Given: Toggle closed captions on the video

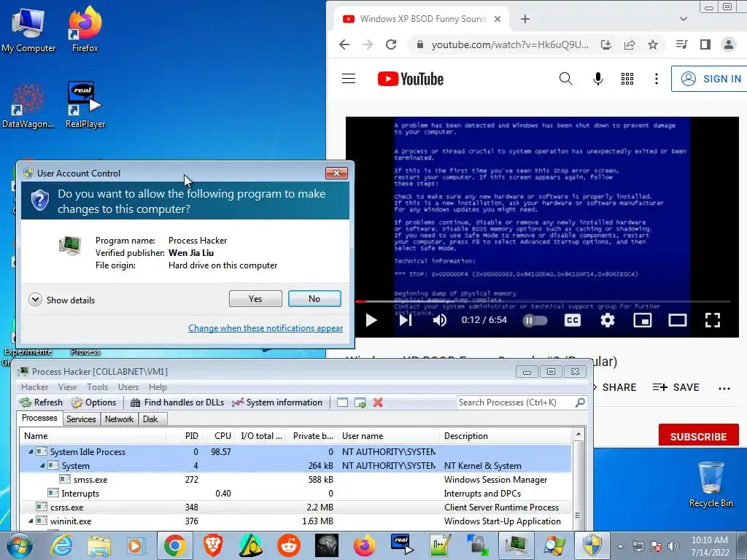Looking at the screenshot, I should click(572, 320).
